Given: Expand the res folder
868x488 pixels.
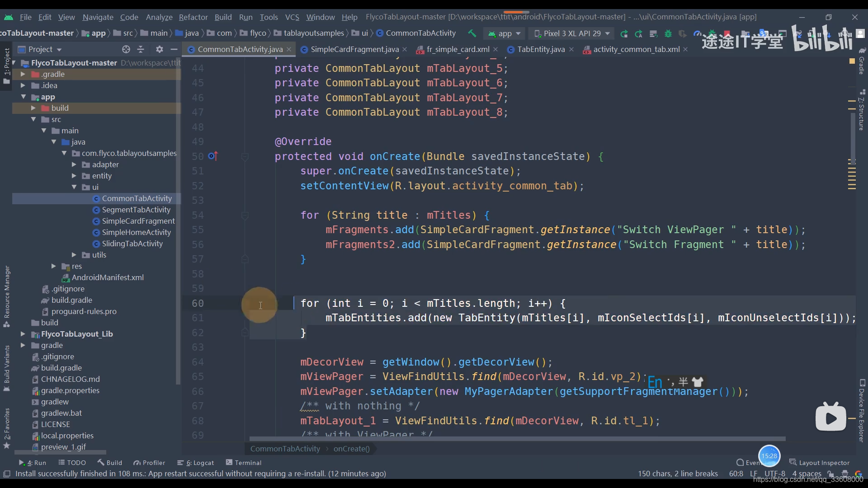Looking at the screenshot, I should 53,266.
